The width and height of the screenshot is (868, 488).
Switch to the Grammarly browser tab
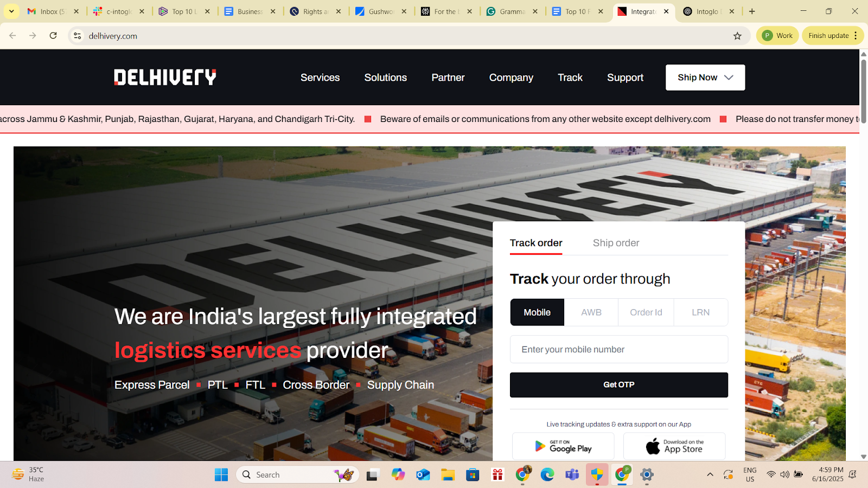(512, 11)
